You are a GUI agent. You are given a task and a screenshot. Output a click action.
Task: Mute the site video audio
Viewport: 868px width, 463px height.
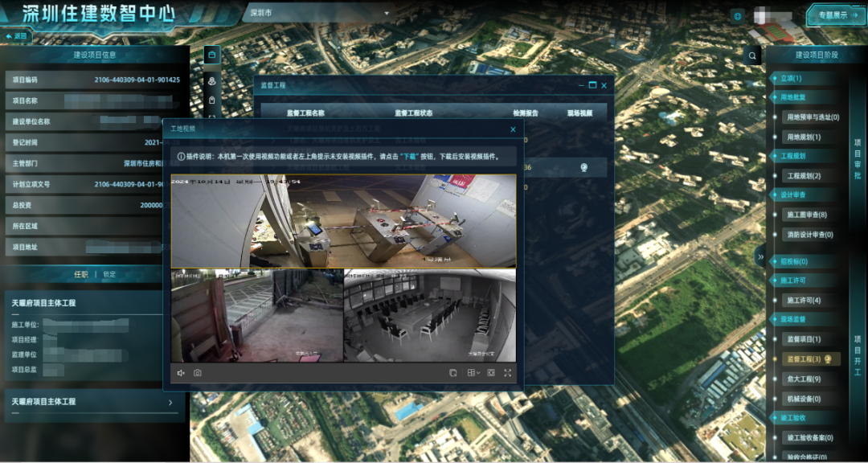[181, 373]
